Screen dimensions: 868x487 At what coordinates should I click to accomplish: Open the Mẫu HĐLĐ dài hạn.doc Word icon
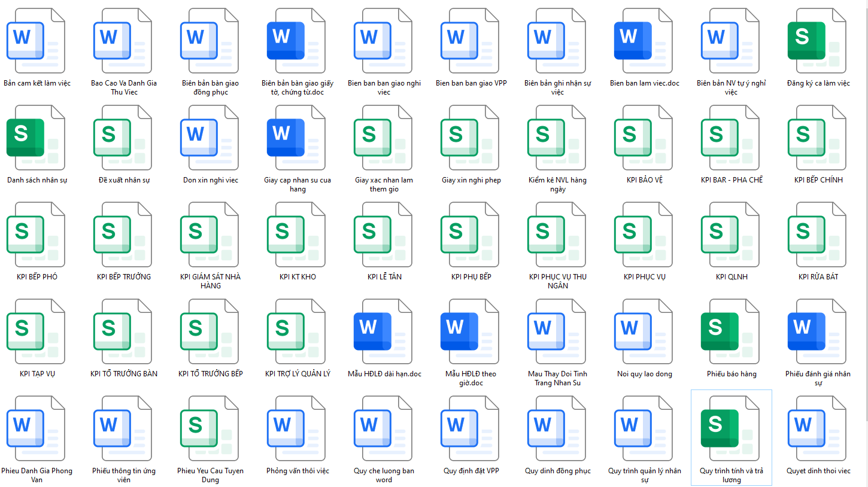point(383,331)
